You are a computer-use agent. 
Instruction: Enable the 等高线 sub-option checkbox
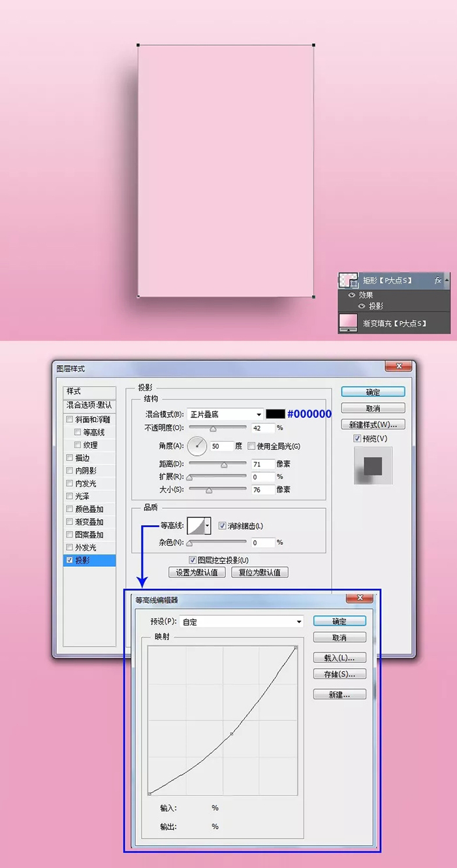[78, 432]
